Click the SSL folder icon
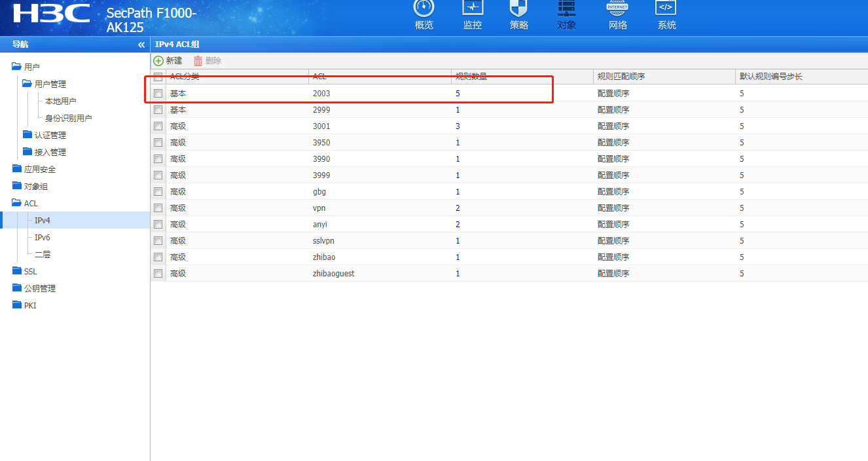 [x=16, y=270]
